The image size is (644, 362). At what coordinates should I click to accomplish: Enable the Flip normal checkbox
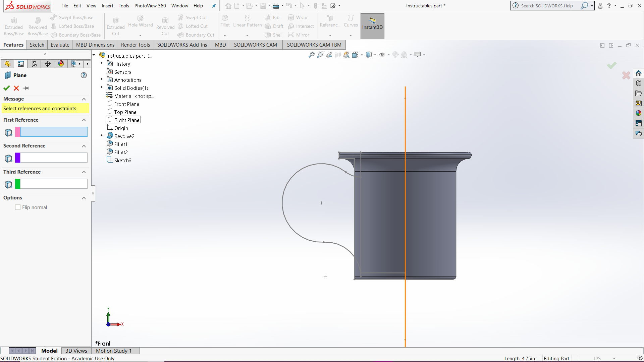coord(18,207)
